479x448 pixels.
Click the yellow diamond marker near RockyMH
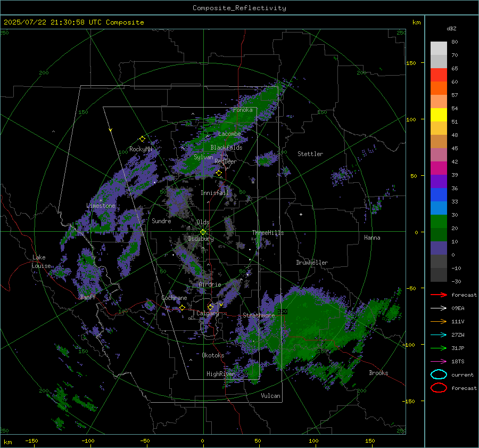pyautogui.click(x=142, y=139)
